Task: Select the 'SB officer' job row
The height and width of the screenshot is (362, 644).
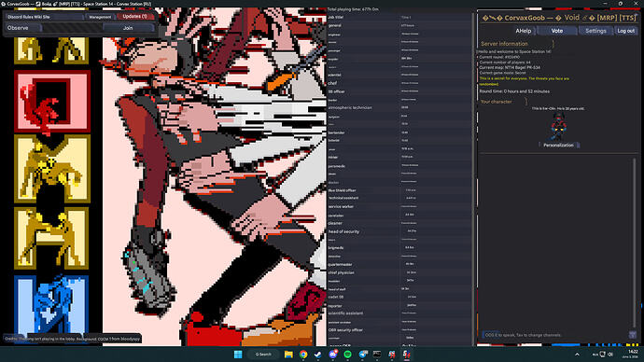Action: click(x=399, y=91)
